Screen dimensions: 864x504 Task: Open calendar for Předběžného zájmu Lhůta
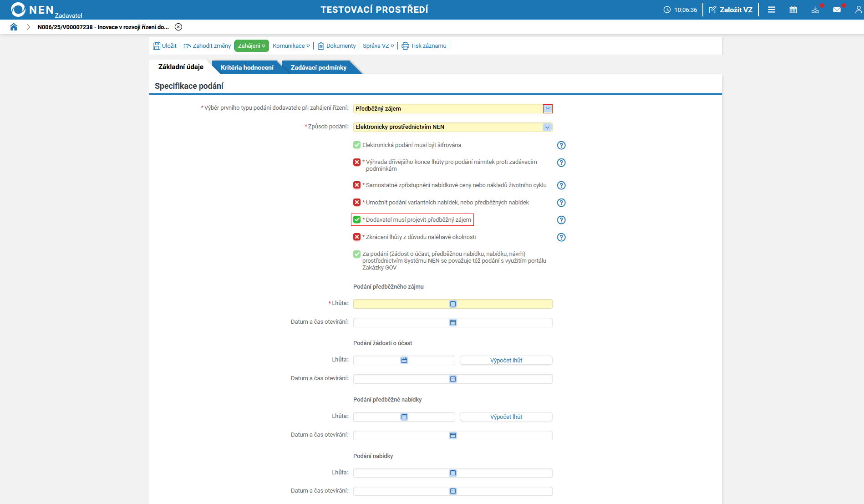pos(453,304)
